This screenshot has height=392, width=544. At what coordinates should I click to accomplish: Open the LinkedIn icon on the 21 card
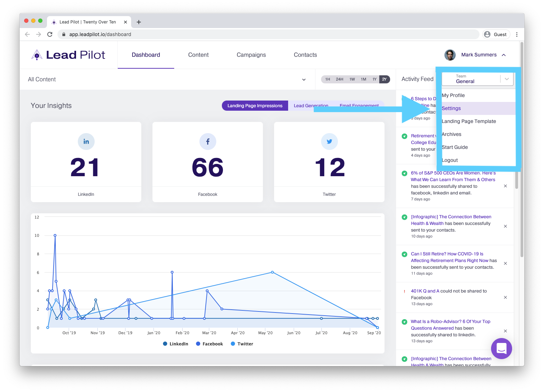point(86,142)
